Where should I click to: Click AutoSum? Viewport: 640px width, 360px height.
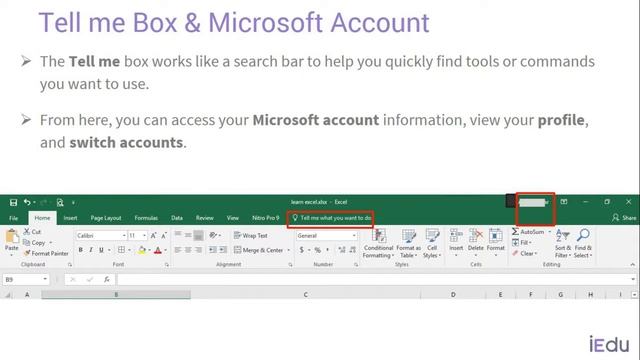tap(528, 232)
